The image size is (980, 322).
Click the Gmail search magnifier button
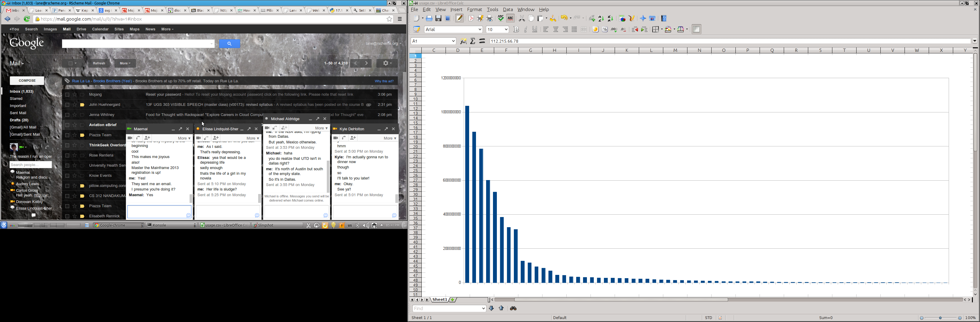(x=229, y=44)
